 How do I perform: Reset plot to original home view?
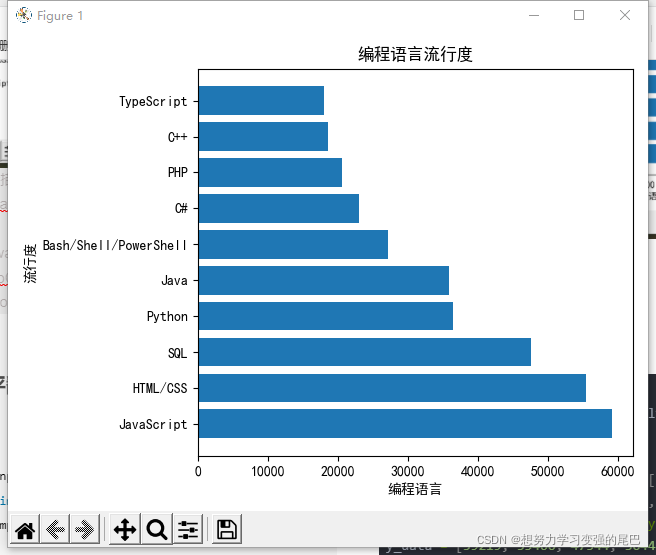click(x=25, y=529)
